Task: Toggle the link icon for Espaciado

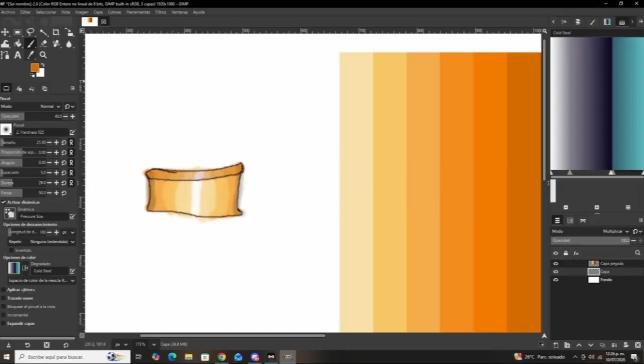Action: (x=71, y=173)
